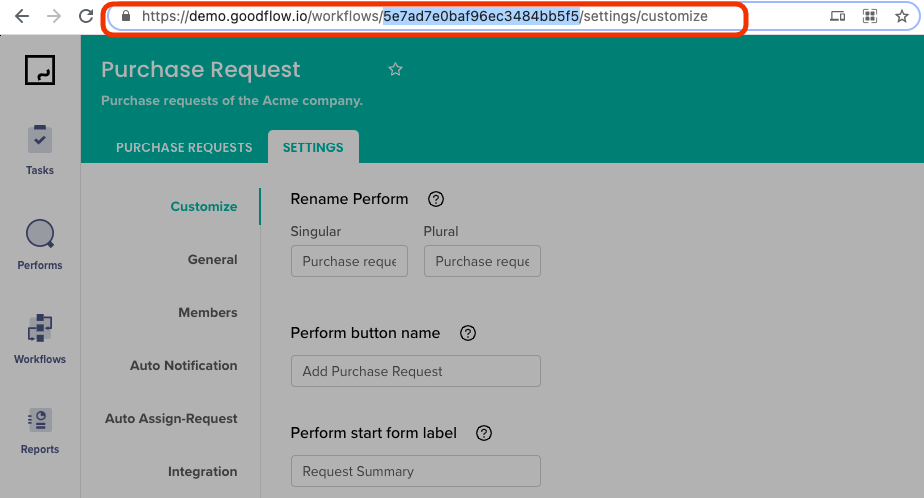Click the padlock site security icon
Viewport: 924px width, 498px height.
coord(126,16)
